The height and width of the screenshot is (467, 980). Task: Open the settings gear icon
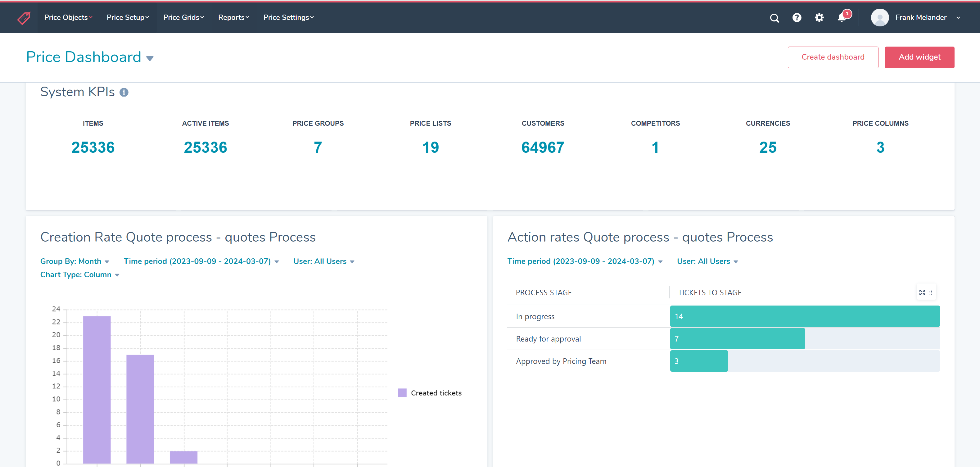pos(819,17)
